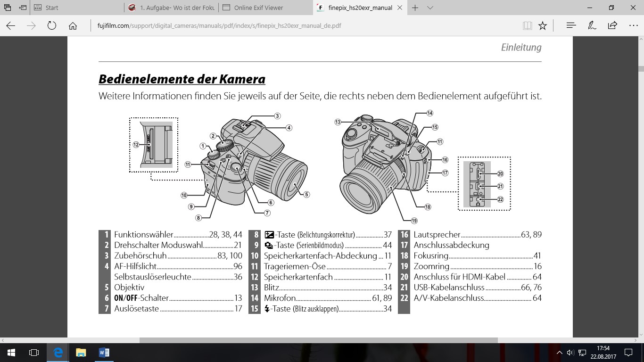Close the finepix_hs20exr_manual tab
Image resolution: width=644 pixels, height=362 pixels.
click(400, 8)
